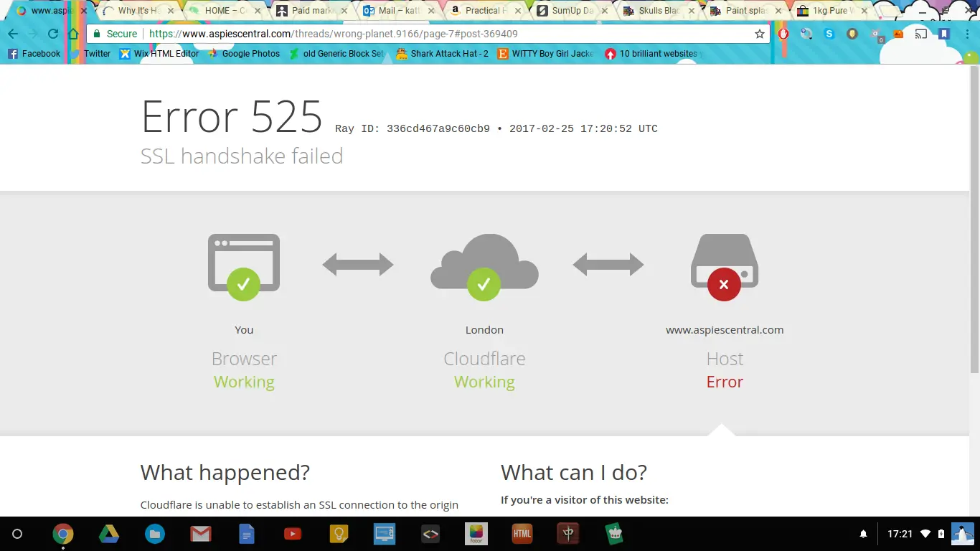Image resolution: width=980 pixels, height=551 pixels.
Task: Switch to the www.aspiescentral tab
Action: click(x=50, y=11)
